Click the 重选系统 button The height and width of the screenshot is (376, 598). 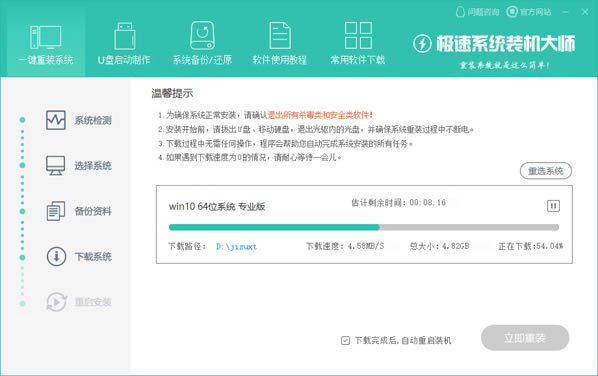[x=546, y=171]
